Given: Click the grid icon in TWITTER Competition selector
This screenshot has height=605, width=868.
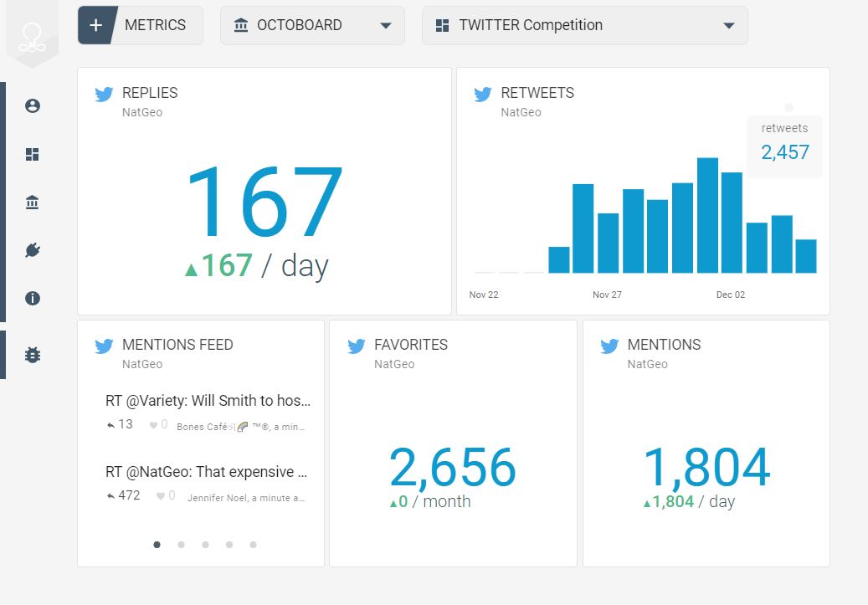Looking at the screenshot, I should point(442,25).
